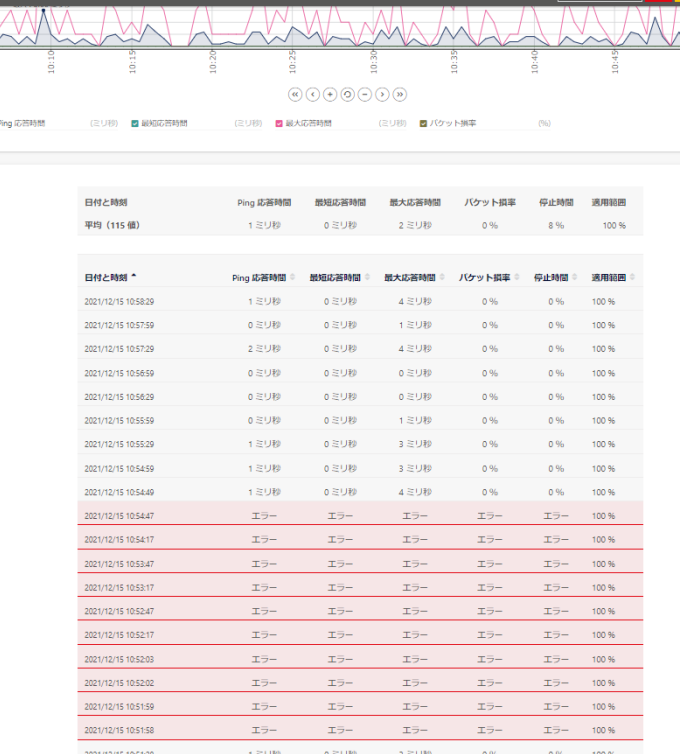Select 3 ミリ秒 max response in 10:55:29 row

[x=415, y=444]
